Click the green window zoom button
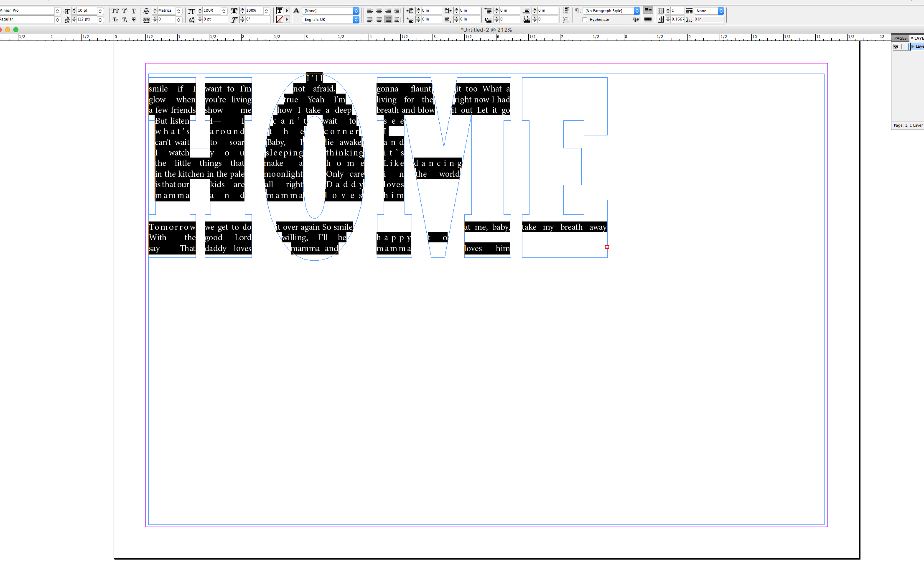This screenshot has height=565, width=924. [x=16, y=30]
